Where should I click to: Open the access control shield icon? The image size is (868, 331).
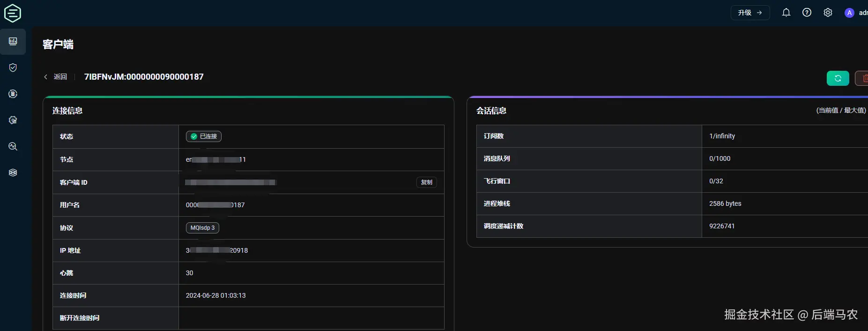(x=13, y=68)
